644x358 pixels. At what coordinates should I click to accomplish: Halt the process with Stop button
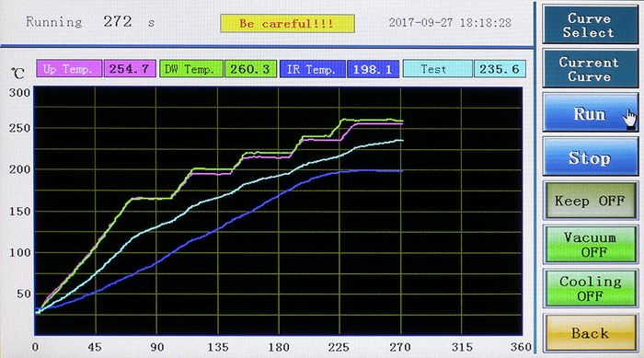[591, 157]
